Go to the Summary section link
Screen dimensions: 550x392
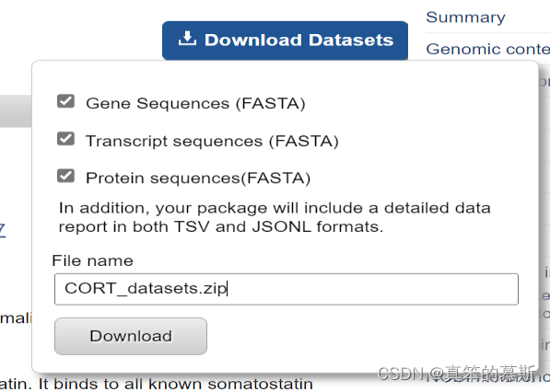point(465,17)
